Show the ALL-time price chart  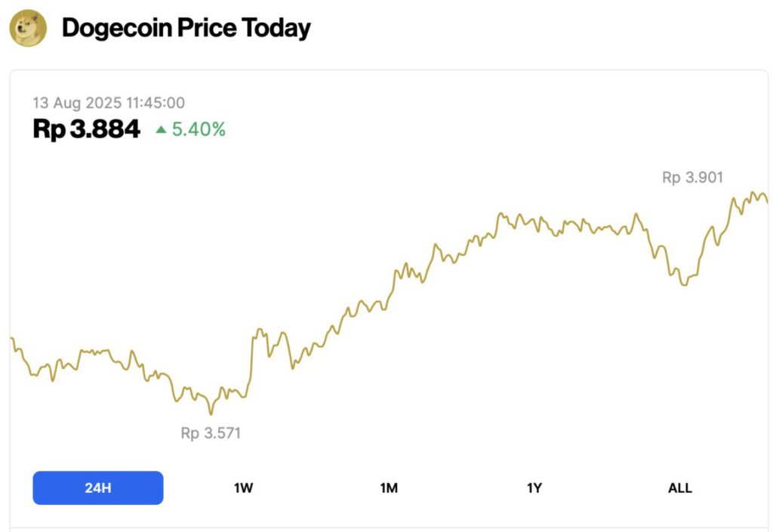pyautogui.click(x=679, y=487)
